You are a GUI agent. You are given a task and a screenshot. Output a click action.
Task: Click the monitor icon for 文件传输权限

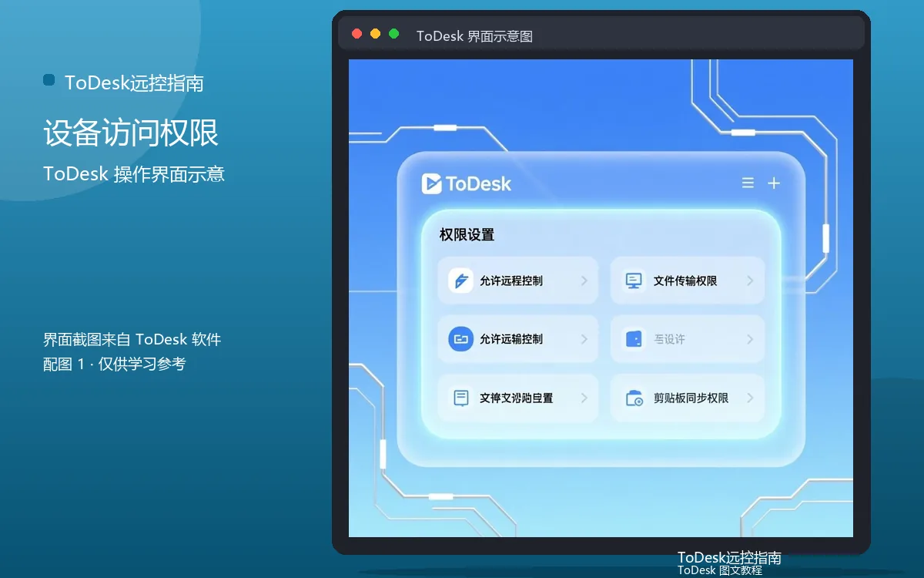634,281
